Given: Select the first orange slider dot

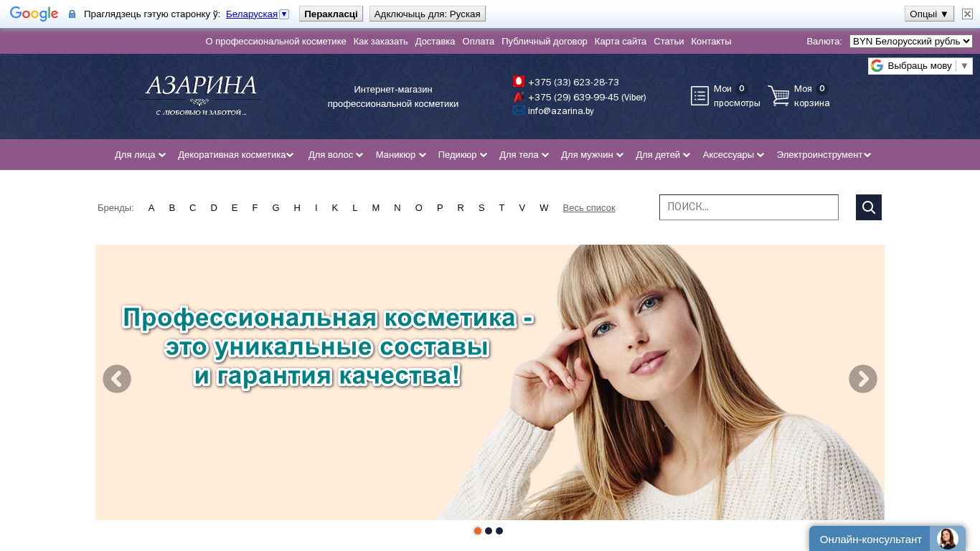Looking at the screenshot, I should coord(478,531).
